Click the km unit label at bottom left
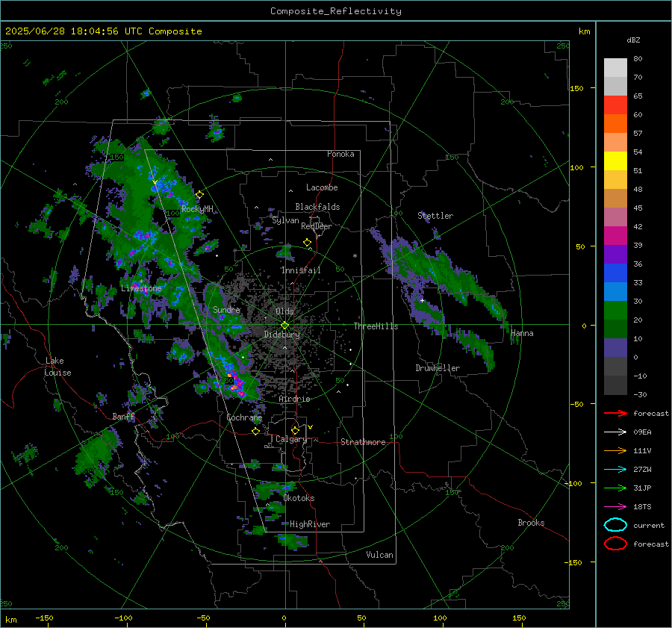Viewport: 672px width, 628px height. click(10, 620)
